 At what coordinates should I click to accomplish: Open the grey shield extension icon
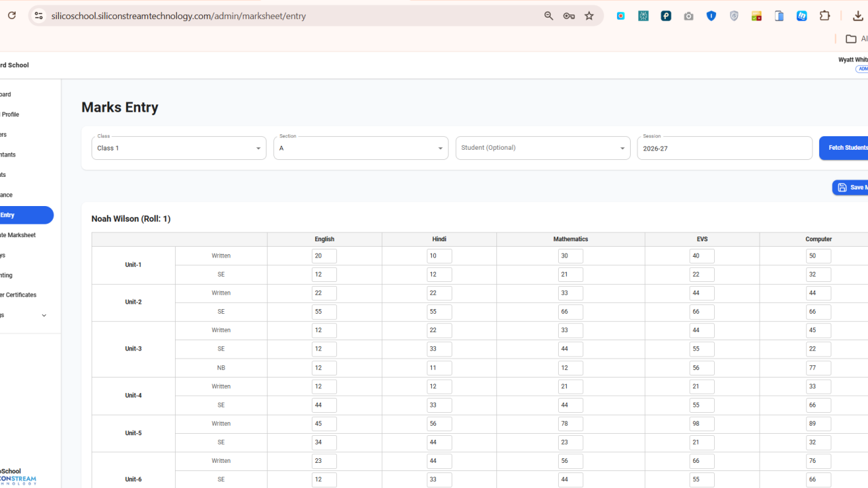click(734, 16)
